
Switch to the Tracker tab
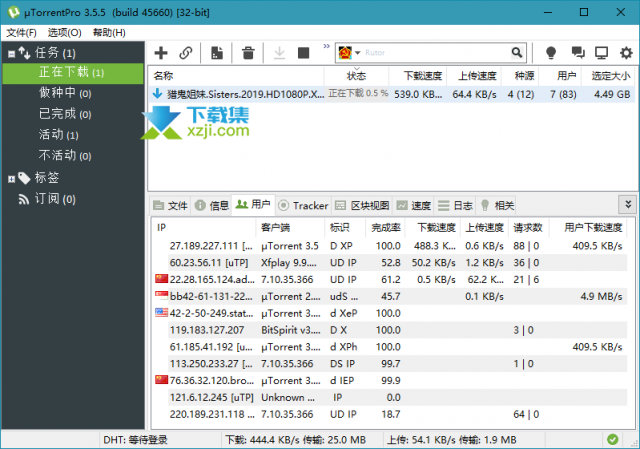303,205
